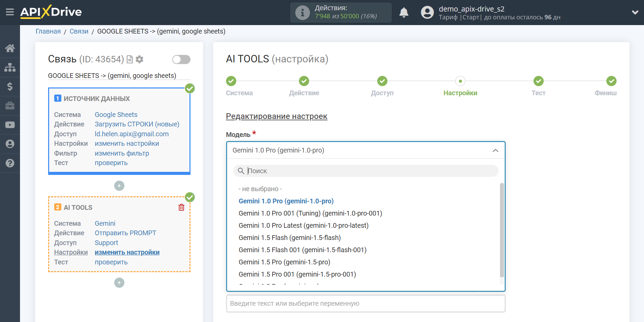Add a block after data source

tap(119, 186)
